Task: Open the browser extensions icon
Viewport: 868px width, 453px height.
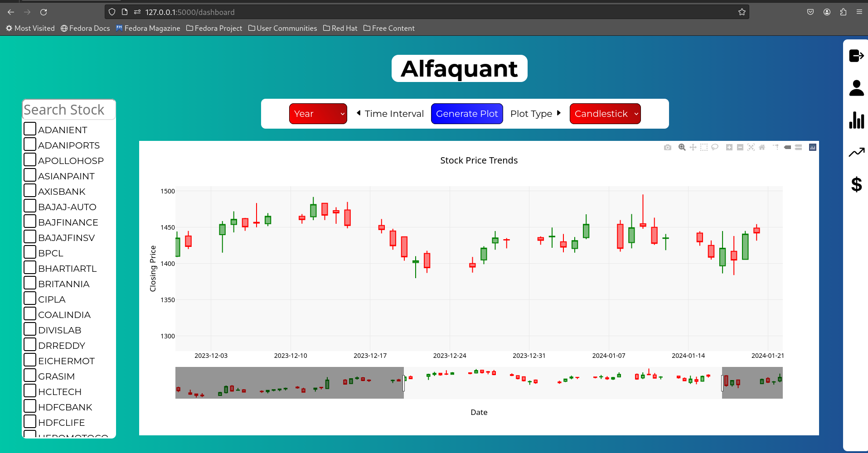Action: pyautogui.click(x=843, y=12)
